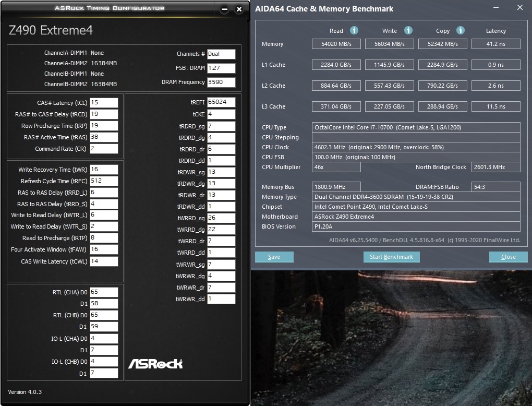Click the Four Activate Window (tFAW) field
Screen dimensions: 532x406
coord(104,249)
